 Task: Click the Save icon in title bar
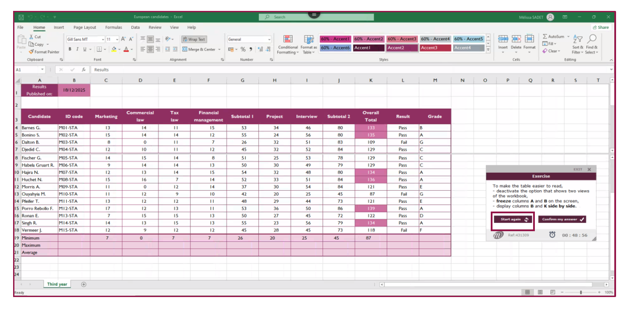[x=21, y=17]
